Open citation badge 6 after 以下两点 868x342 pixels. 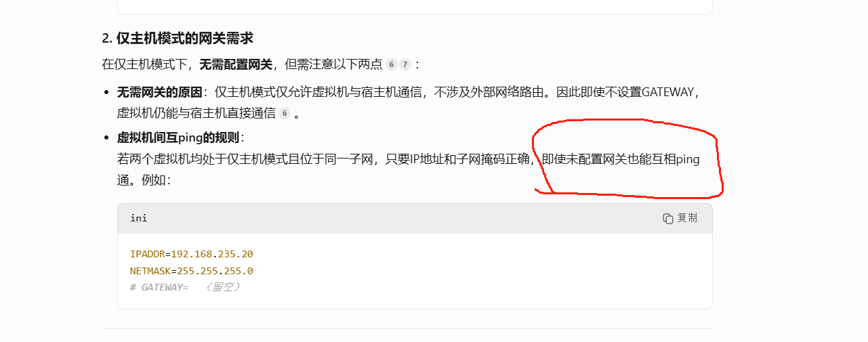click(x=392, y=65)
